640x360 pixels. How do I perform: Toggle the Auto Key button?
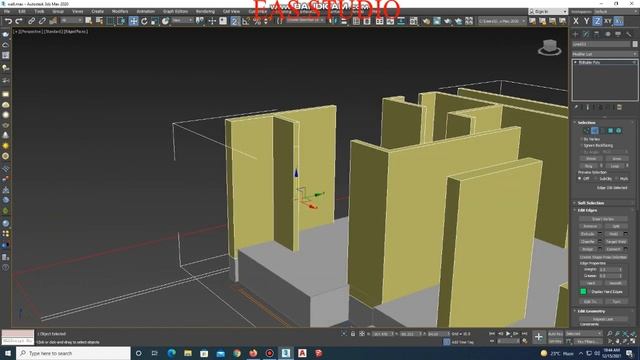point(555,334)
